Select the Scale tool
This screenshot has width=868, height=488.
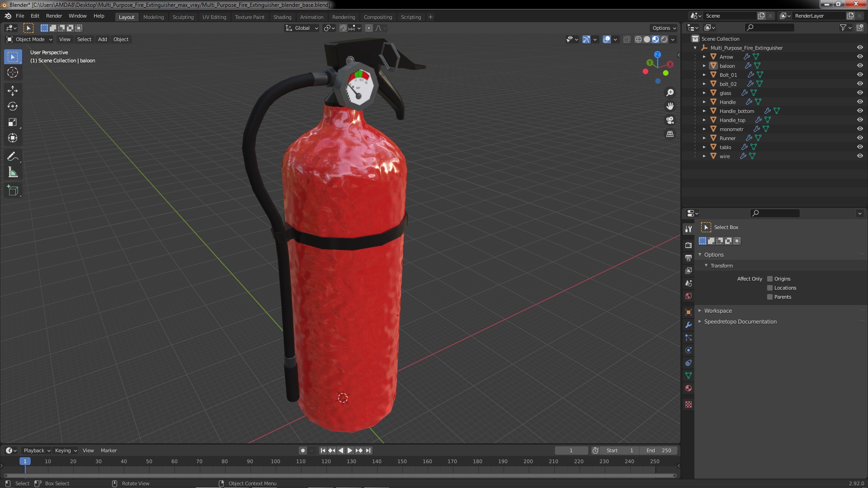tap(13, 122)
